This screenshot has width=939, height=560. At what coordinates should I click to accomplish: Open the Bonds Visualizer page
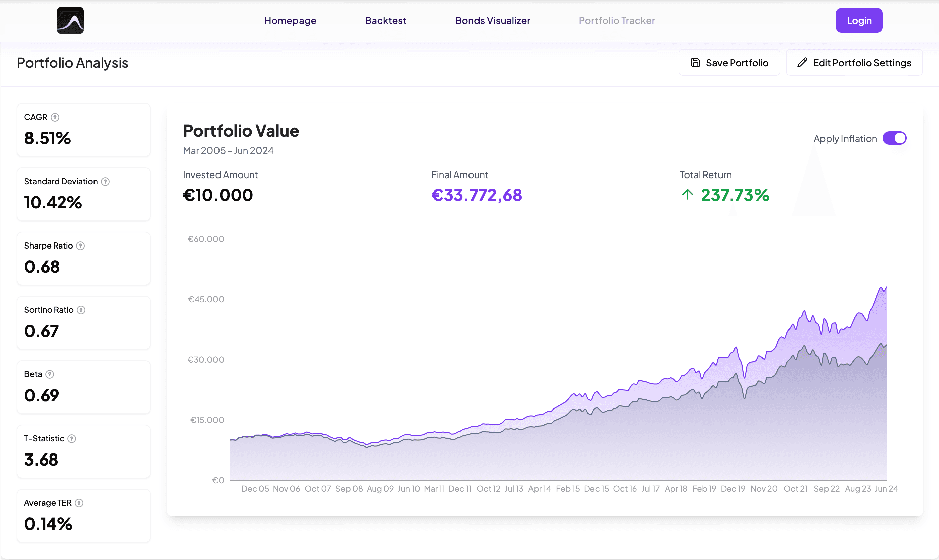pos(492,21)
